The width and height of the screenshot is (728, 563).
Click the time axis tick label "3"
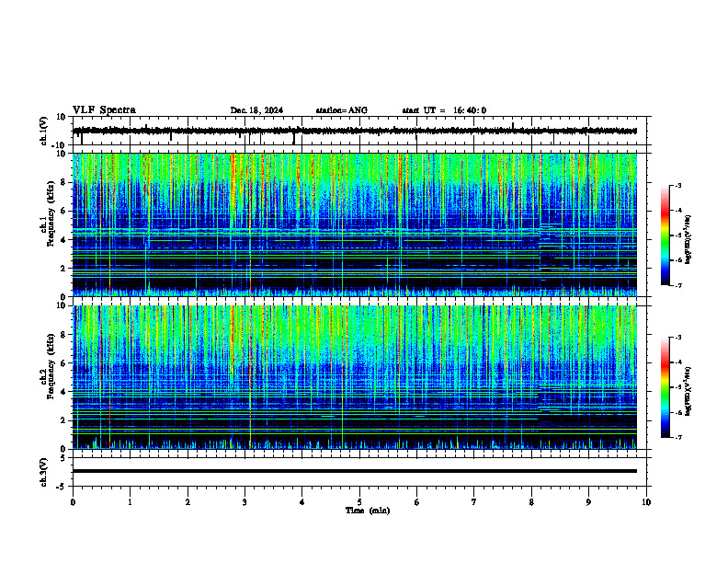click(245, 502)
